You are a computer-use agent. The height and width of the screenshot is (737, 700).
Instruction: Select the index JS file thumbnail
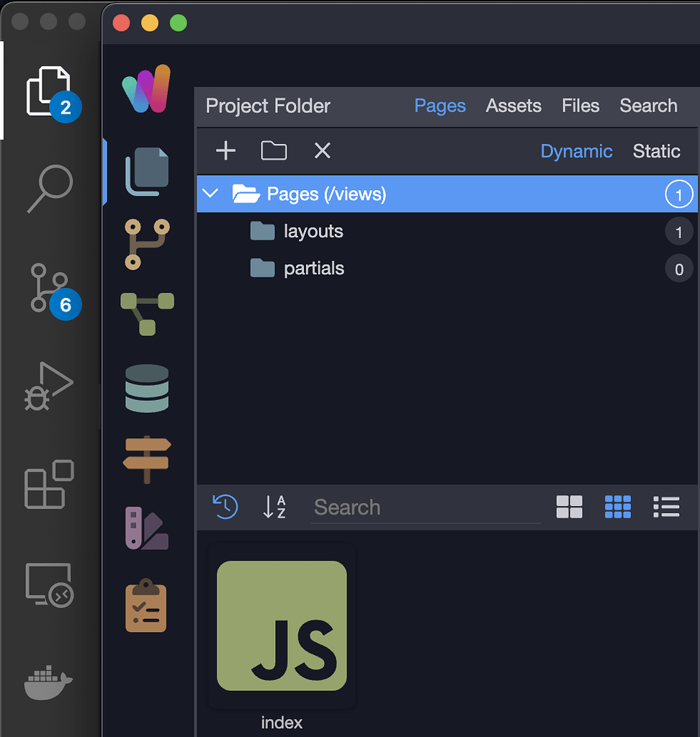(x=281, y=625)
